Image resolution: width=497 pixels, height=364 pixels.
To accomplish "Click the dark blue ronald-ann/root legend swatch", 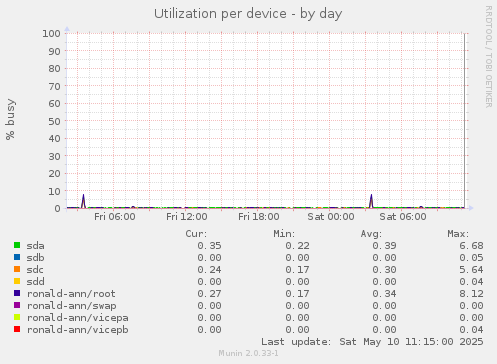I will (17, 293).
